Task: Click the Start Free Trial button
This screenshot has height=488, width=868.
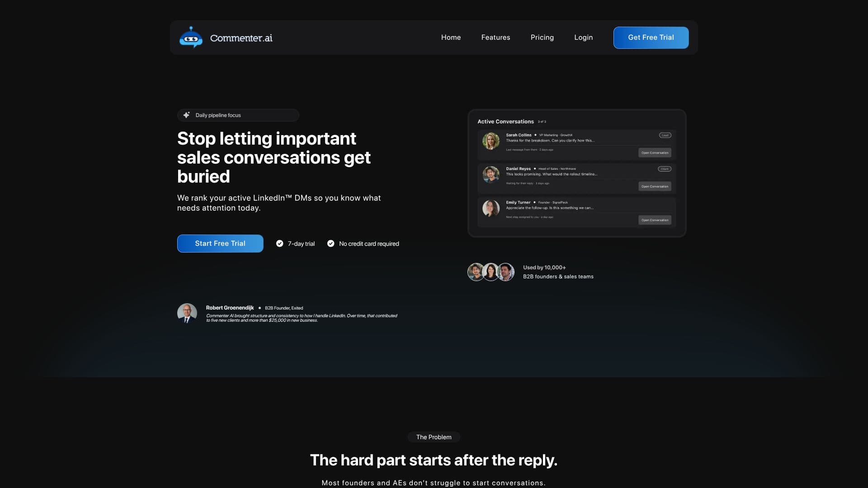Action: point(220,244)
